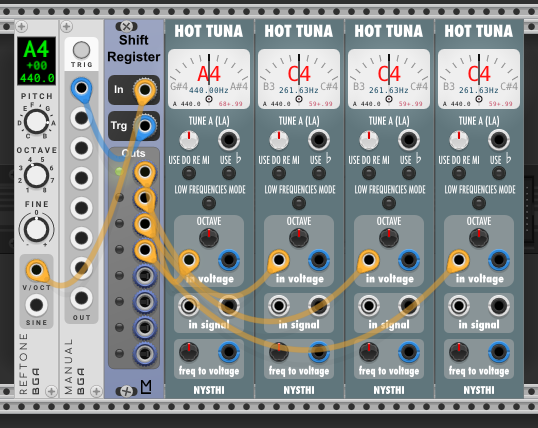Click left in signal jack on second Hot Tuna
Image resolution: width=538 pixels, height=428 pixels.
pos(279,305)
